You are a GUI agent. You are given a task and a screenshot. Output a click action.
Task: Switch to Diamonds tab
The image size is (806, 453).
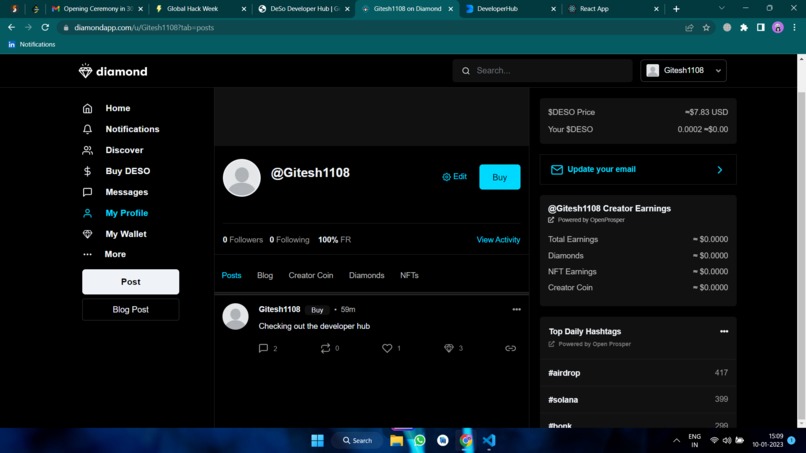pyautogui.click(x=367, y=276)
